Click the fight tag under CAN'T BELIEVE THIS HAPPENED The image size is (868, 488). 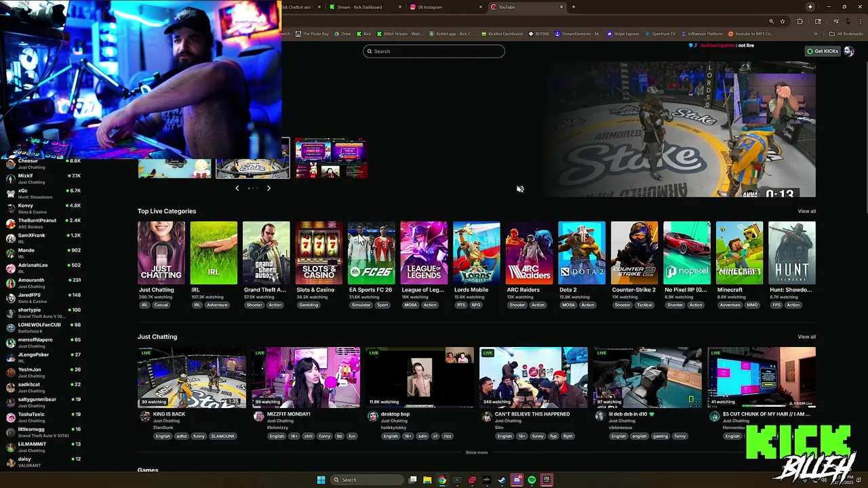click(568, 436)
